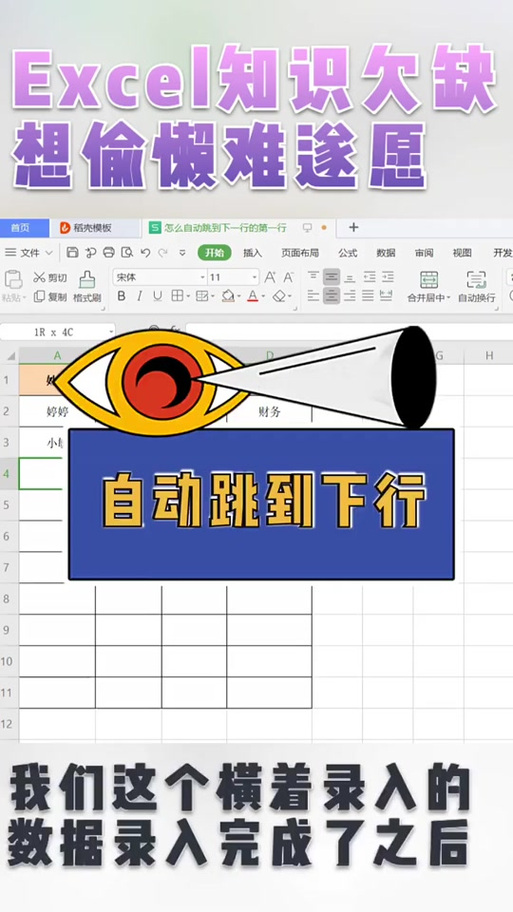The height and width of the screenshot is (912, 513).
Task: Decrease font size with smaller A icon
Action: click(287, 277)
